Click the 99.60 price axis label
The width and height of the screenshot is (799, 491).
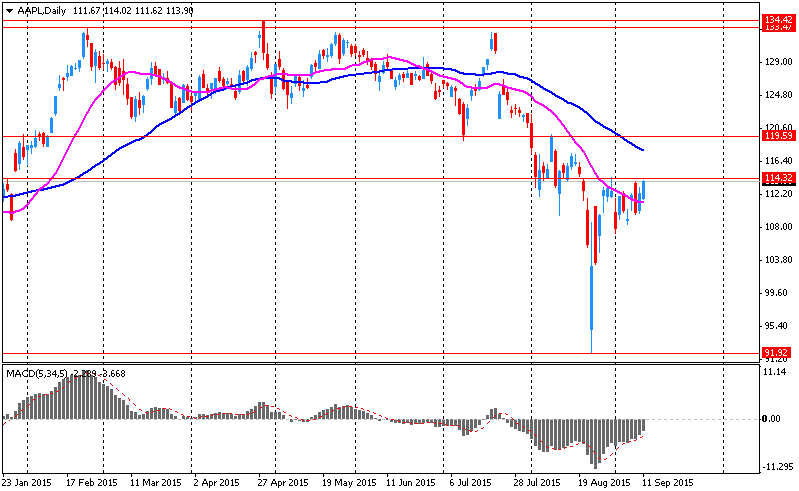776,293
